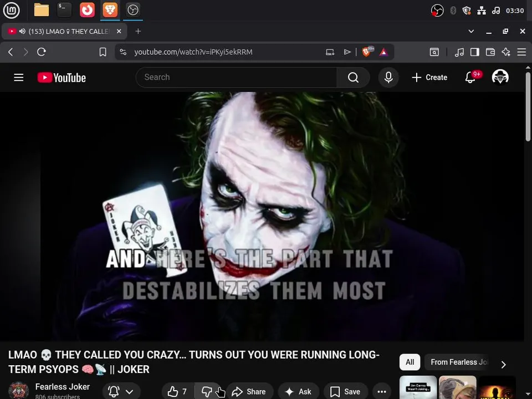Click the OBS tray icon
532x399 pixels.
437,11
